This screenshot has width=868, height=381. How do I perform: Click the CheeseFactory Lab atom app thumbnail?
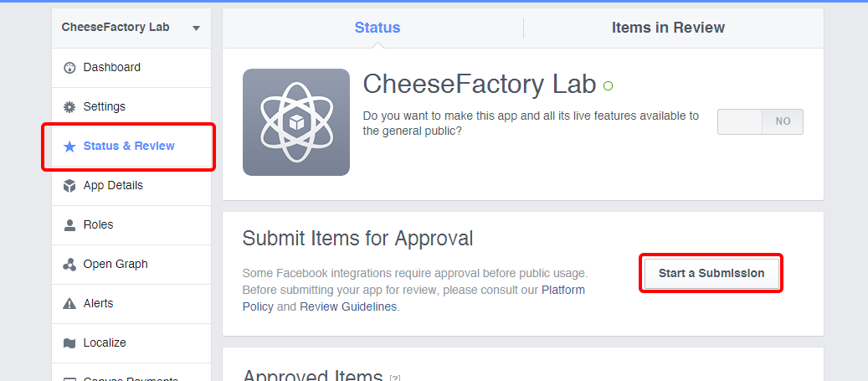tap(296, 121)
